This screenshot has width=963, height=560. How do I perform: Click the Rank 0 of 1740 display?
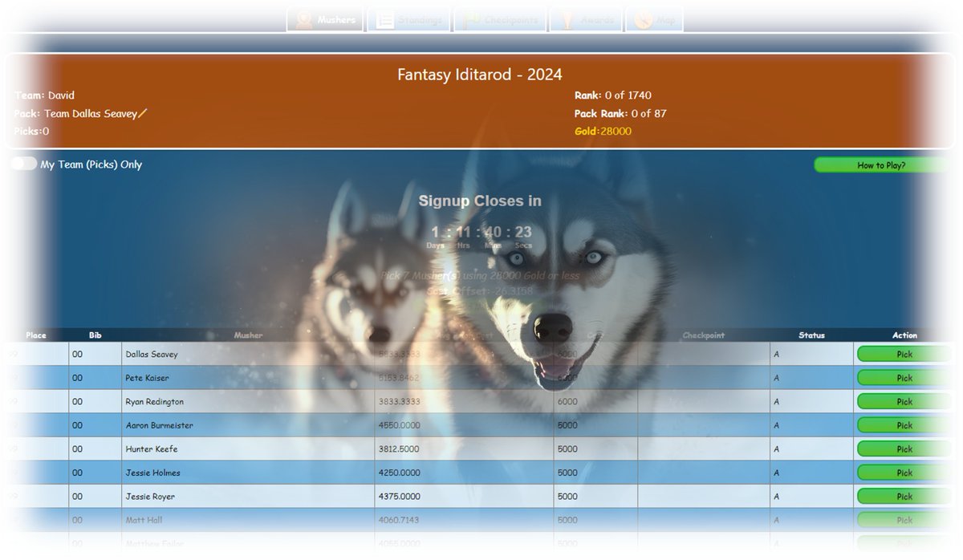[614, 95]
